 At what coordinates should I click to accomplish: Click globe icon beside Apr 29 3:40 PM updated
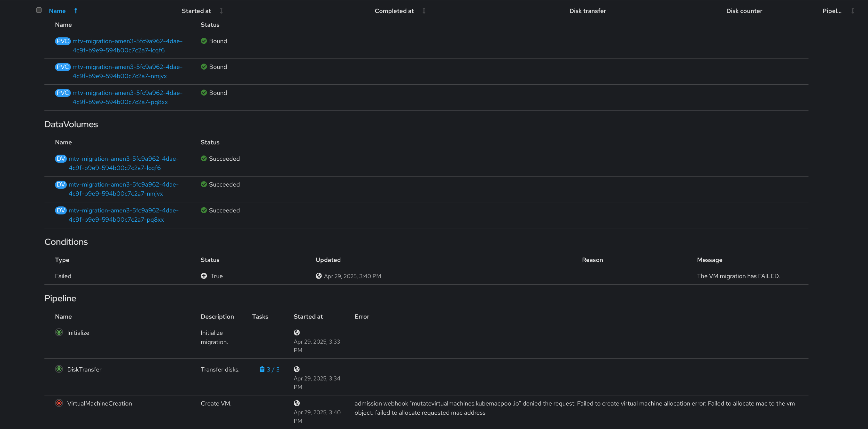point(318,276)
